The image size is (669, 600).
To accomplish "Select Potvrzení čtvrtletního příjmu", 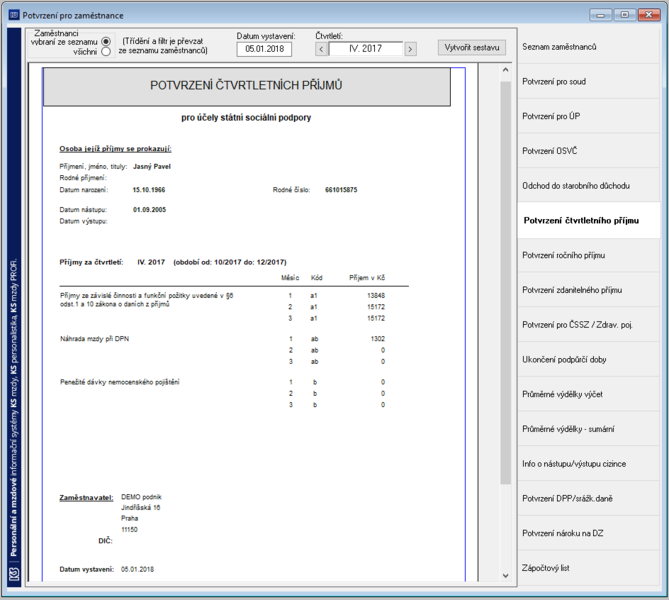I will click(589, 221).
